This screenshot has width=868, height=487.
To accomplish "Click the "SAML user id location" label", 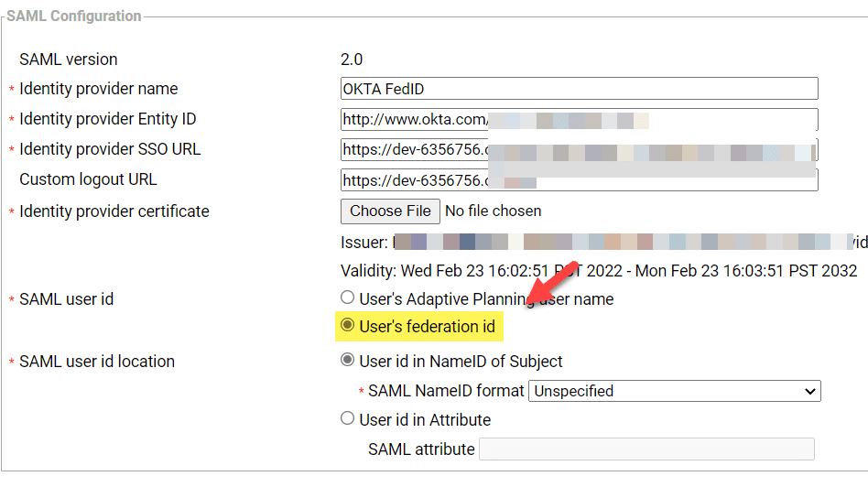I will (96, 362).
